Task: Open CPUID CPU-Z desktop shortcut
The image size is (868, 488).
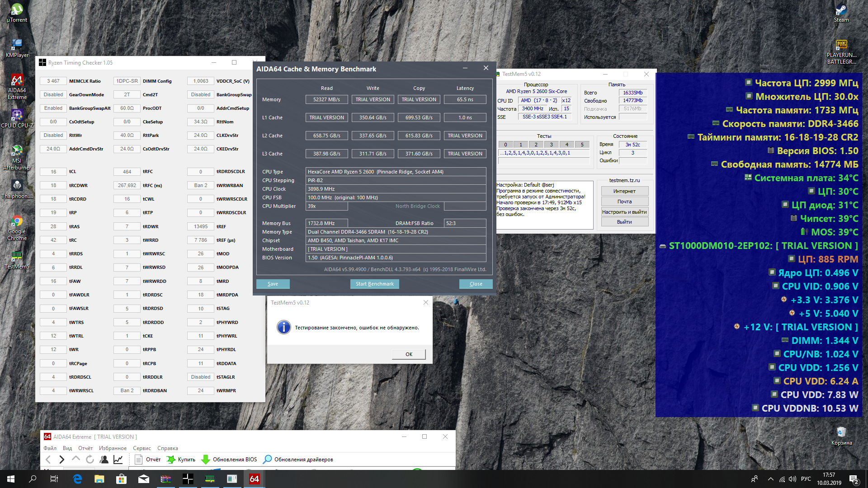Action: point(17,116)
